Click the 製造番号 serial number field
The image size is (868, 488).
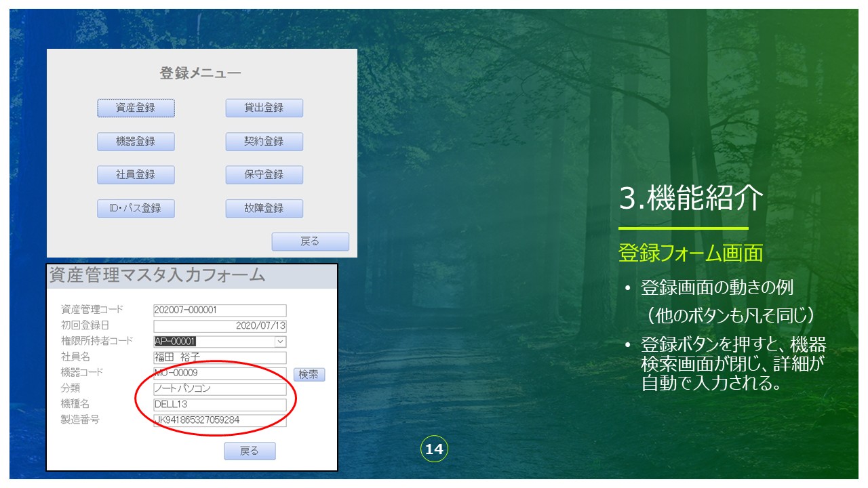click(x=220, y=420)
